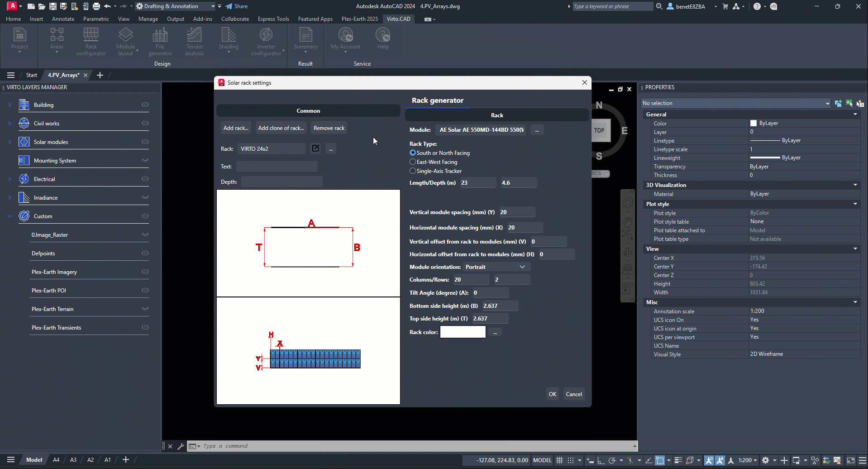Click the Solar modules layer icon
The height and width of the screenshot is (469, 868).
[24, 142]
